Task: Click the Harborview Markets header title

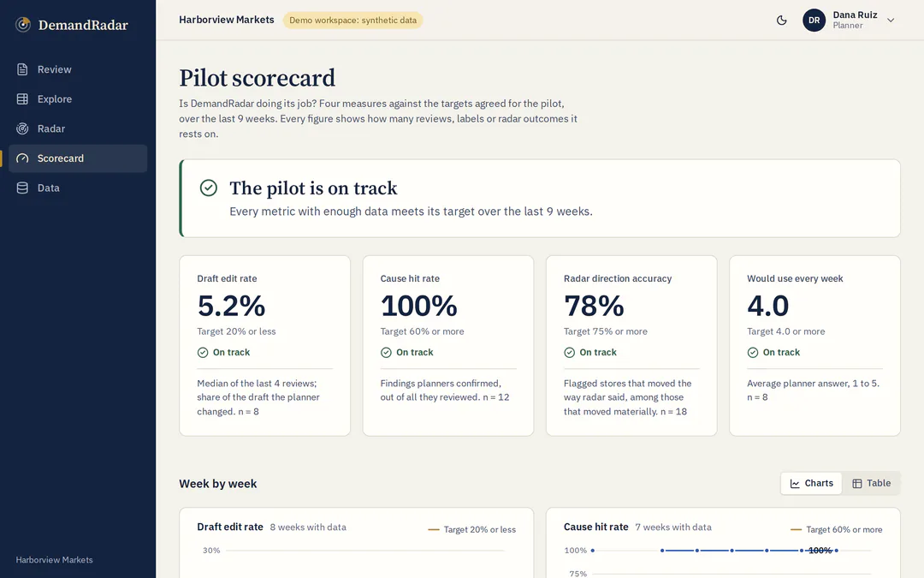Action: pyautogui.click(x=226, y=20)
